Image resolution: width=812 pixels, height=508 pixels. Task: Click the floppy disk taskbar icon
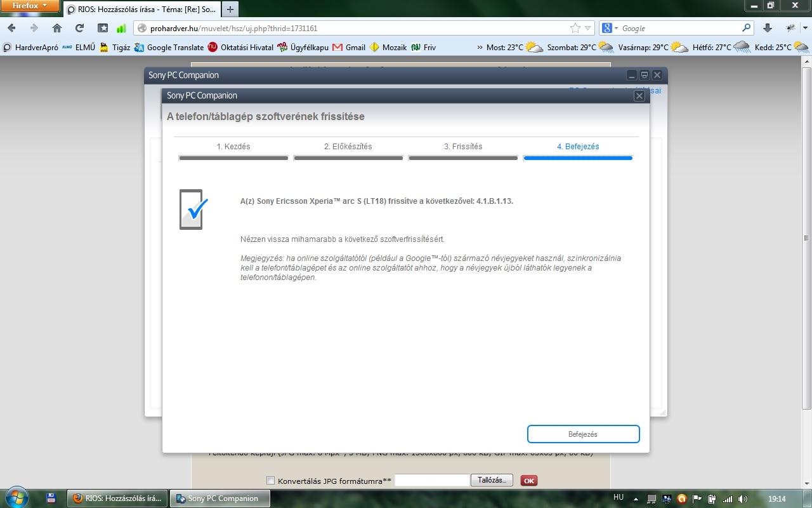tap(51, 498)
